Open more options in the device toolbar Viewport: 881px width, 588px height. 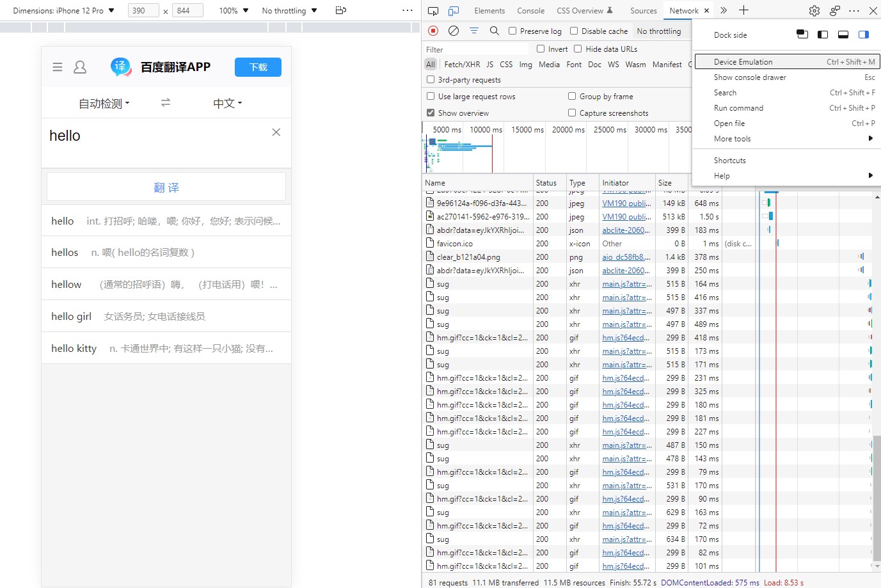408,10
